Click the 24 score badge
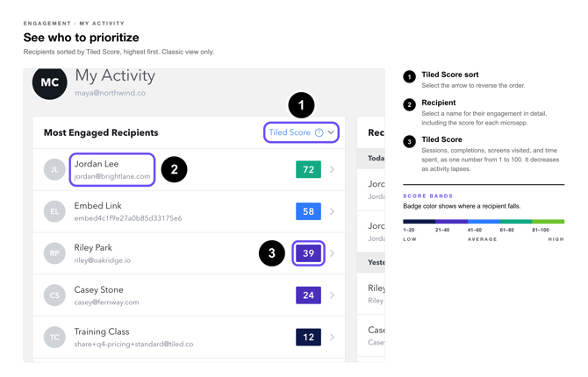 308,295
